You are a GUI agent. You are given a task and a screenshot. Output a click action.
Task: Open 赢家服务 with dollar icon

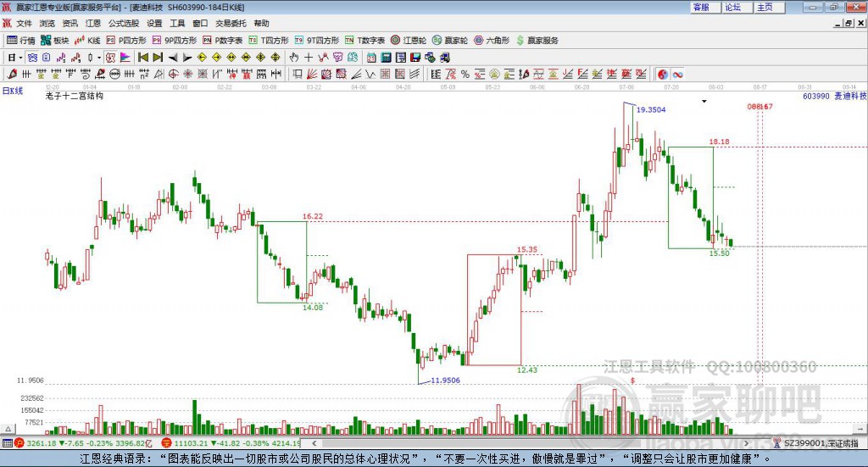(x=537, y=41)
